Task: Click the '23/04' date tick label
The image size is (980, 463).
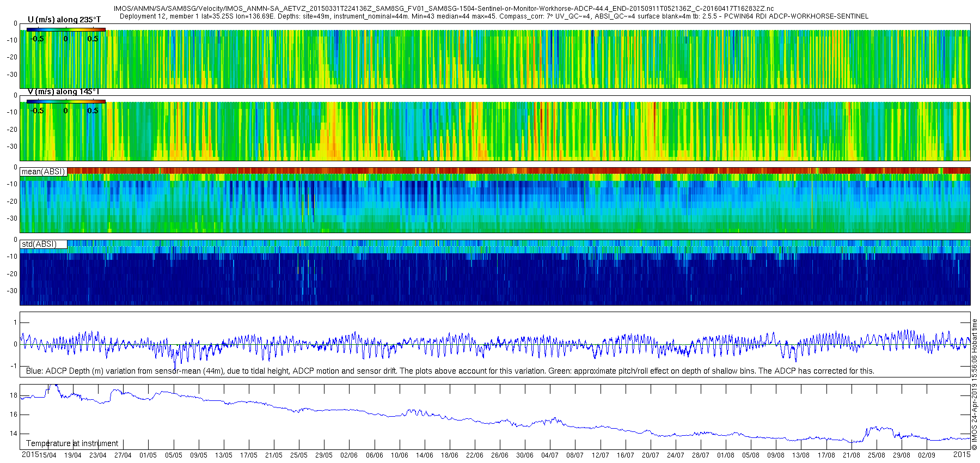Action: coord(98,455)
